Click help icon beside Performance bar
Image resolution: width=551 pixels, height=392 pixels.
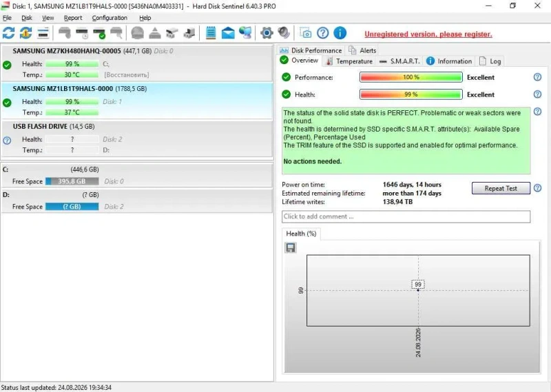[537, 77]
